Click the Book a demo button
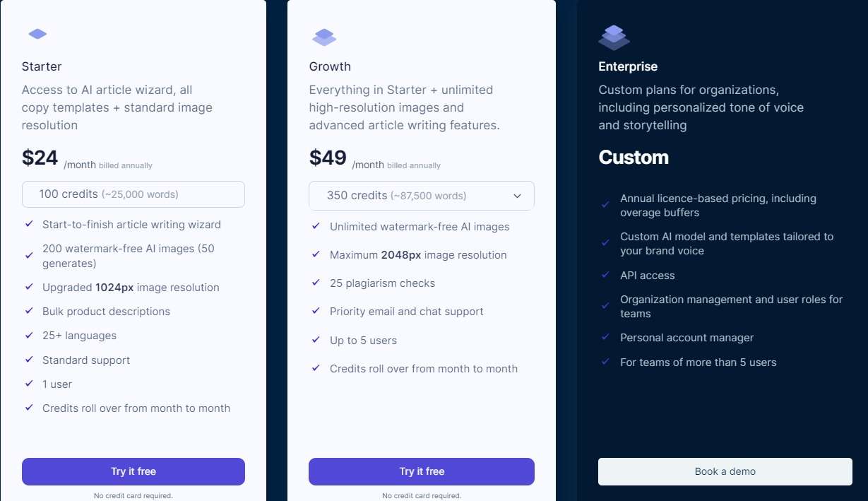Viewport: 868px width, 501px height. 725,471
